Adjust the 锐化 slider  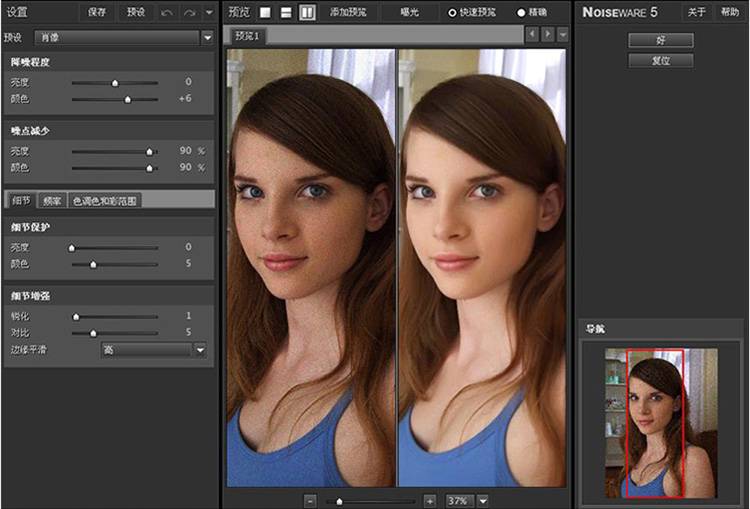point(115,317)
